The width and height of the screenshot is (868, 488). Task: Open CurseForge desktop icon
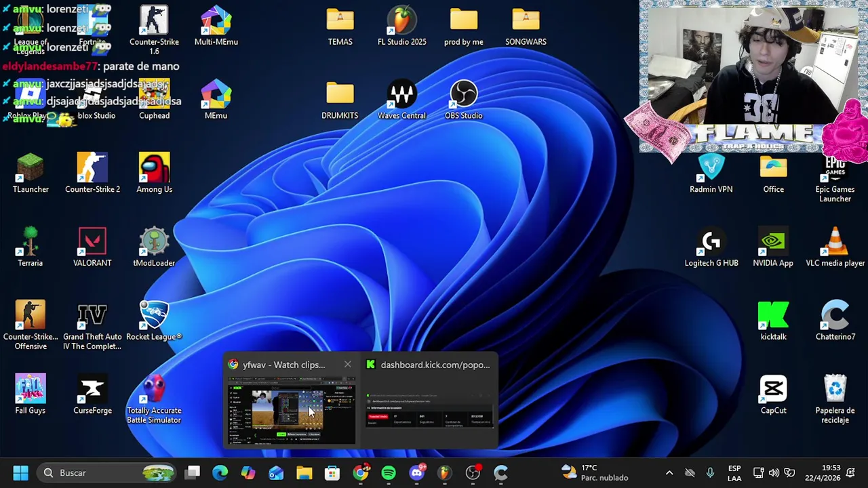(92, 394)
